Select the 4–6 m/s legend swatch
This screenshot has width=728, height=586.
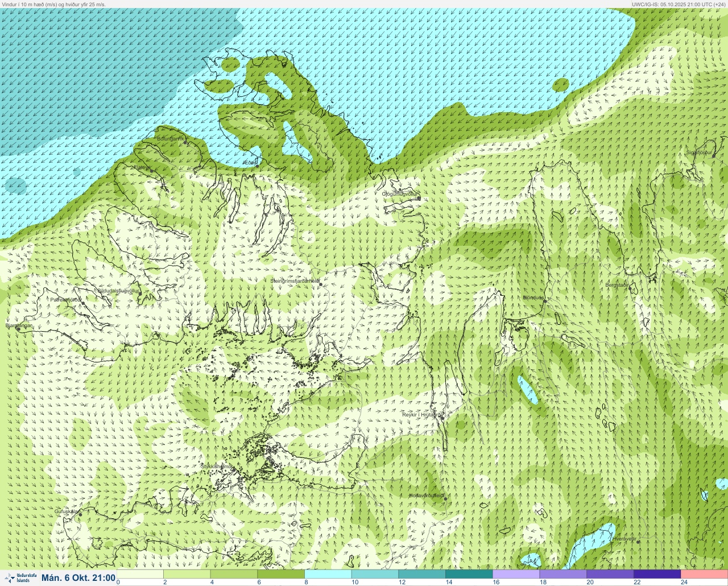(234, 574)
